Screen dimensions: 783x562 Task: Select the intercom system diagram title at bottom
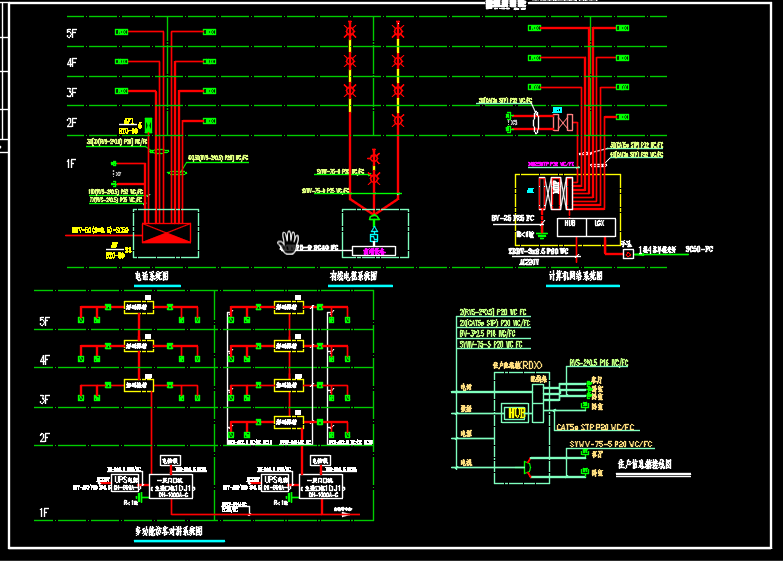tap(169, 530)
